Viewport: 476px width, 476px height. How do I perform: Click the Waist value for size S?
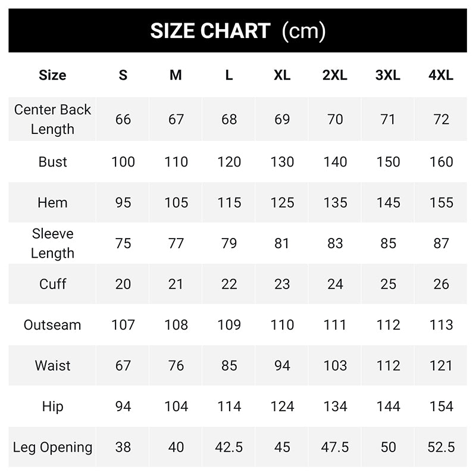click(x=123, y=365)
